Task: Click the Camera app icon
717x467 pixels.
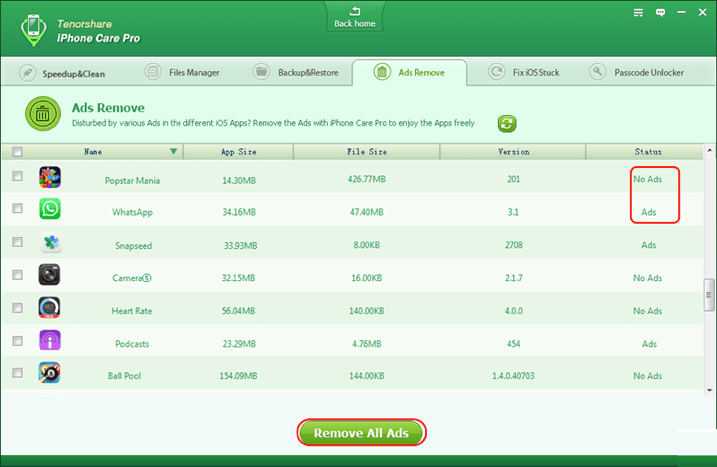Action: 49,275
